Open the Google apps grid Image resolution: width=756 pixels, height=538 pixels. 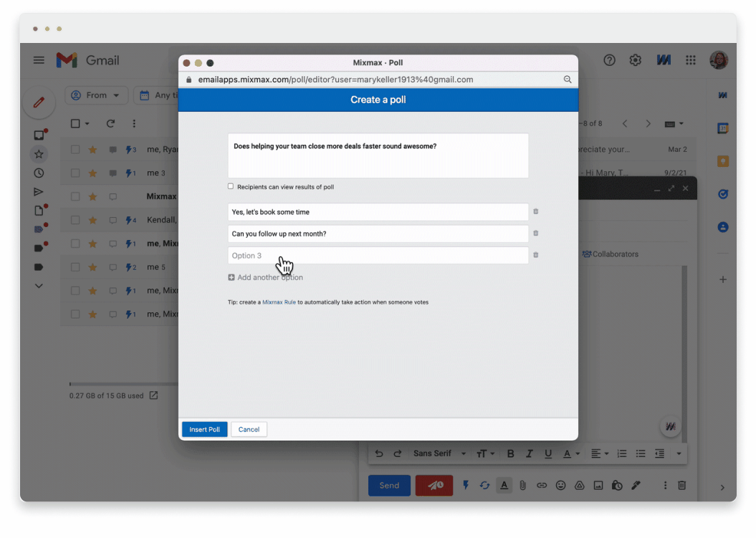(x=691, y=60)
